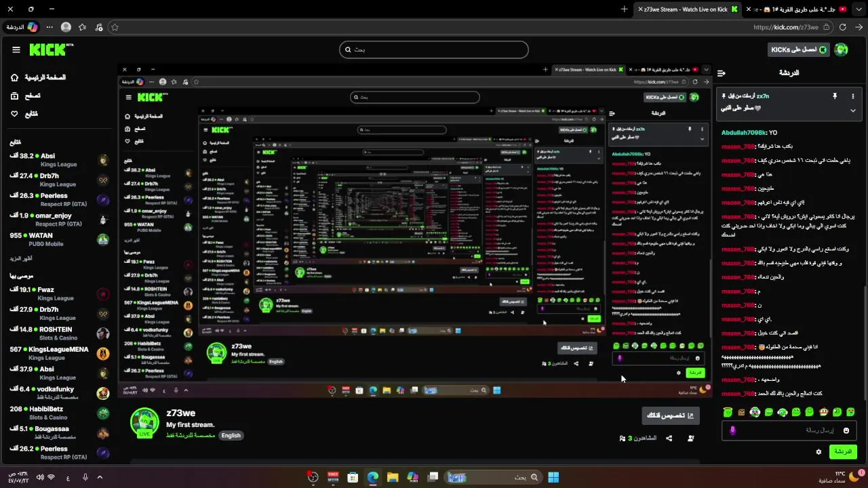Viewport: 868px width, 488px height.
Task: Open the following page in sidebar
Action: [x=24, y=113]
